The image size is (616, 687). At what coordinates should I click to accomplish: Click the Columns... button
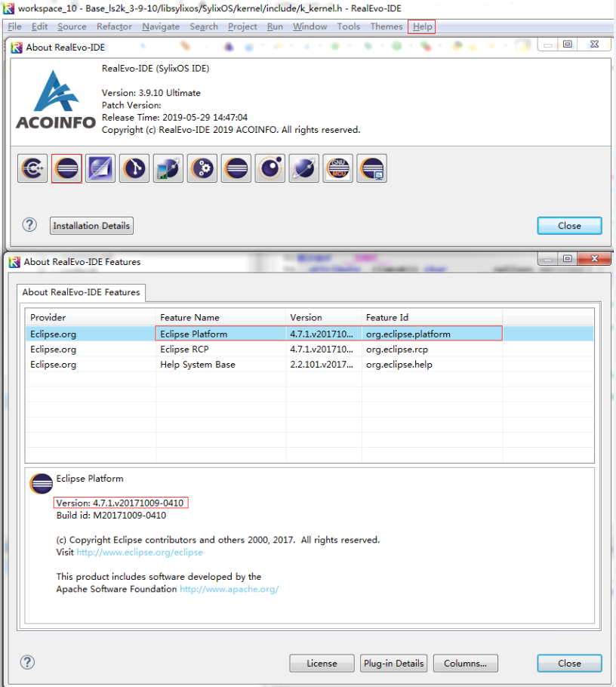pos(465,664)
